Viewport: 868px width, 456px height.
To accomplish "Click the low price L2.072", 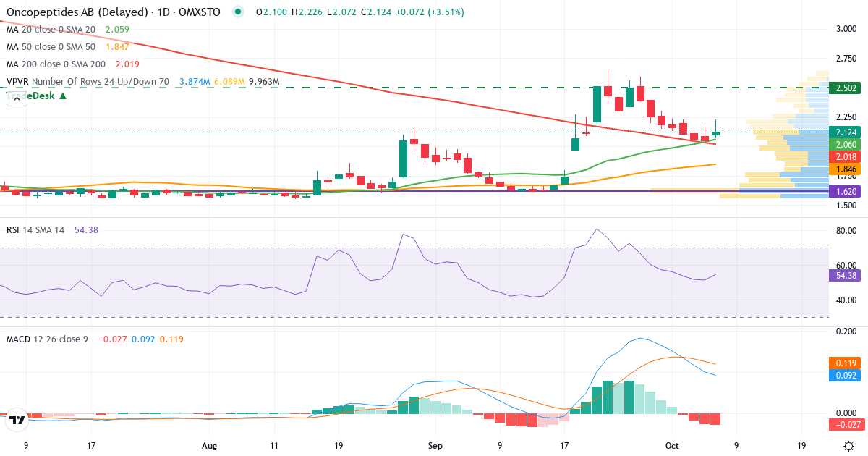I will (x=343, y=12).
